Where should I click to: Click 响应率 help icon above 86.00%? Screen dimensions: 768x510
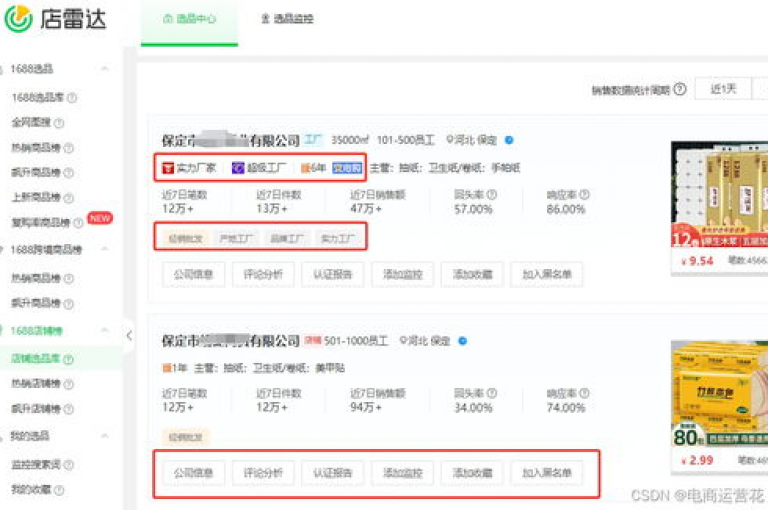pyautogui.click(x=584, y=194)
